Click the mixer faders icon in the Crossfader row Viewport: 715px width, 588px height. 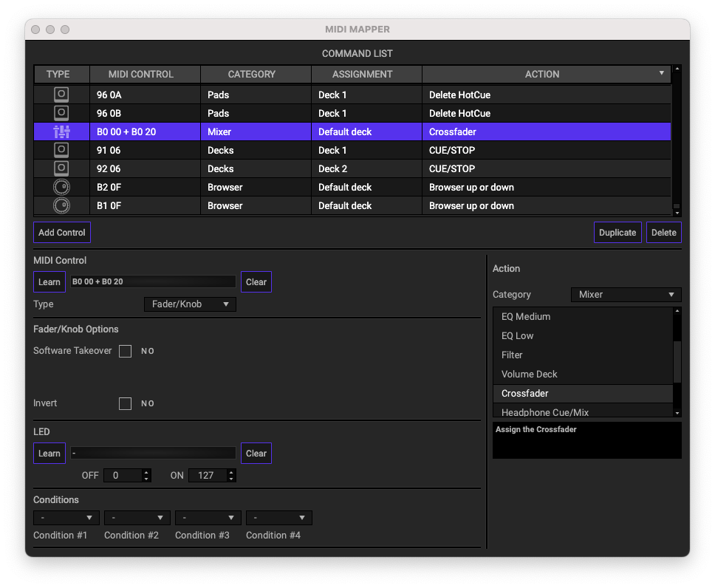[x=61, y=131]
